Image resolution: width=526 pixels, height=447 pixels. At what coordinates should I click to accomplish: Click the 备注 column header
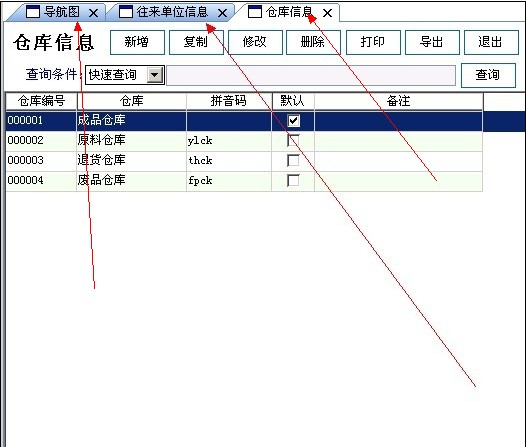tap(399, 101)
